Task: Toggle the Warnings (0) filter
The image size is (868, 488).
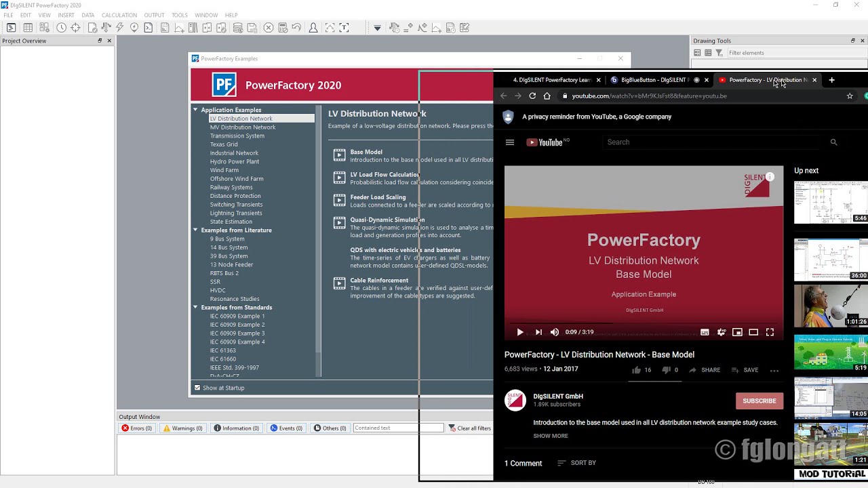Action: pyautogui.click(x=183, y=428)
